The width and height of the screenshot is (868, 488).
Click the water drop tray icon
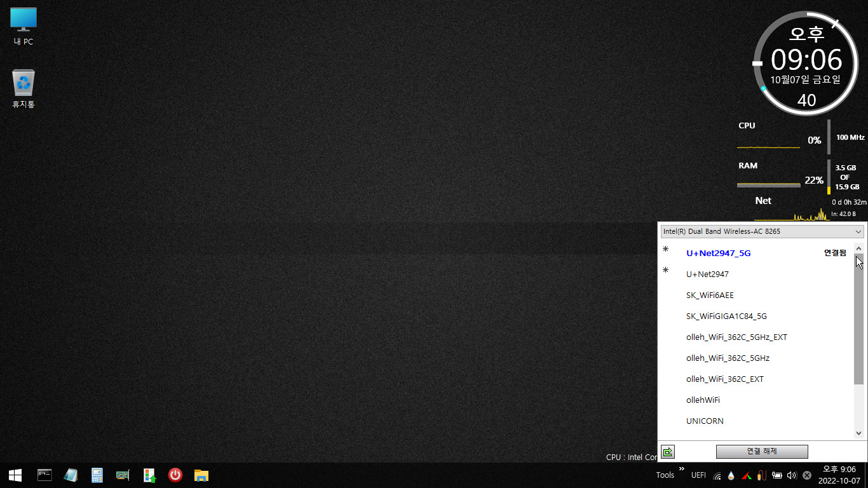pos(731,475)
